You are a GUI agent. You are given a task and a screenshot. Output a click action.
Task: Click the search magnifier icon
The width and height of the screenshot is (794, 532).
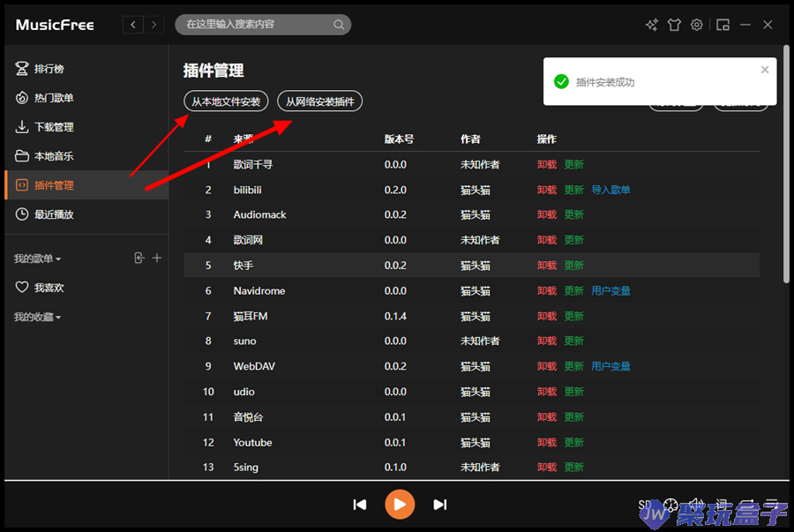[x=339, y=25]
